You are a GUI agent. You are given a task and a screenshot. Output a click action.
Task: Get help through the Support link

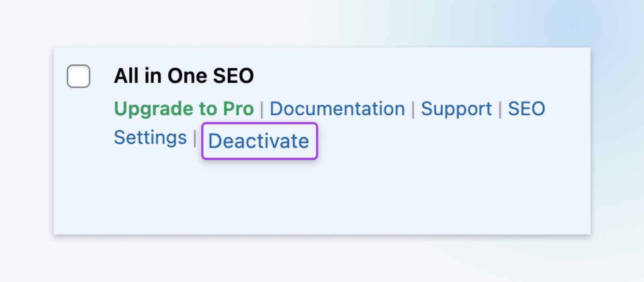[456, 109]
